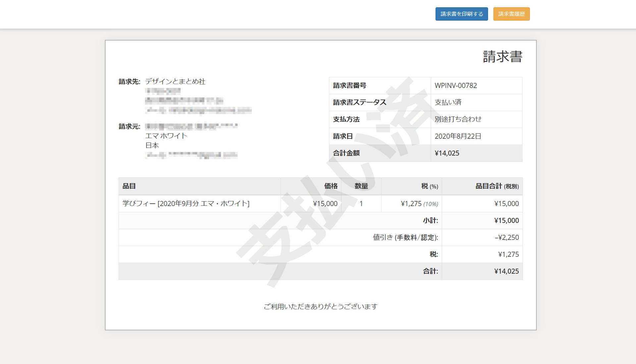Click the invoice number WPINV-00782

click(455, 85)
